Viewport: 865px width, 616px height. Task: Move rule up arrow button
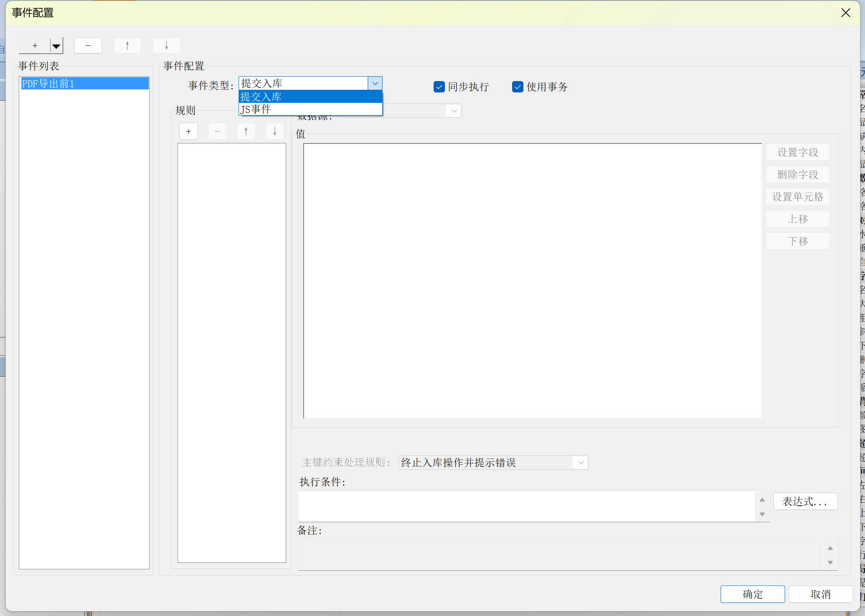click(x=246, y=132)
